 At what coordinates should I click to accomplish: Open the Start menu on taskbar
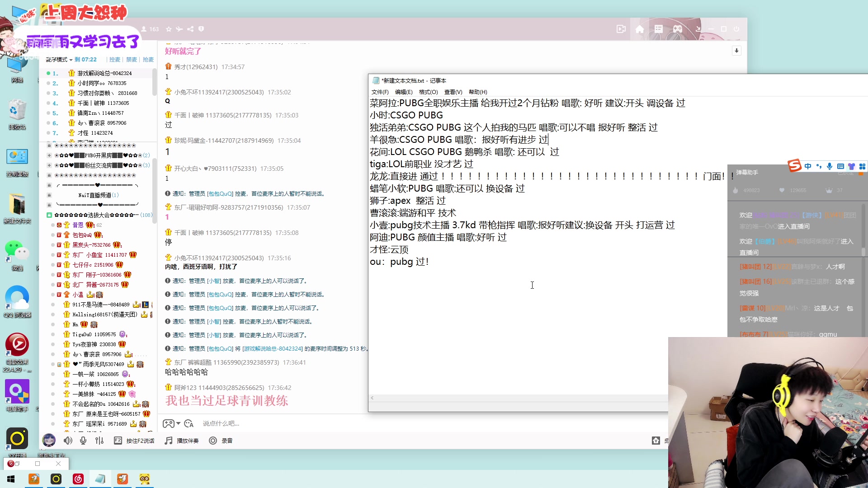click(11, 479)
